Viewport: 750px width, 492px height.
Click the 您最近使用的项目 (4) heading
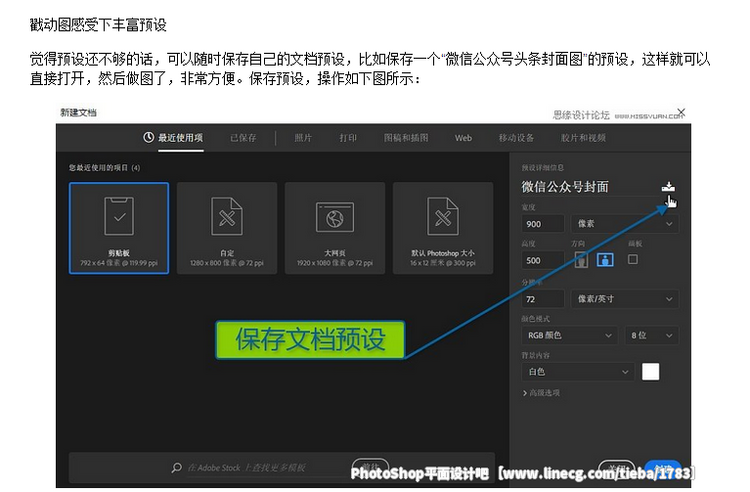tap(104, 168)
